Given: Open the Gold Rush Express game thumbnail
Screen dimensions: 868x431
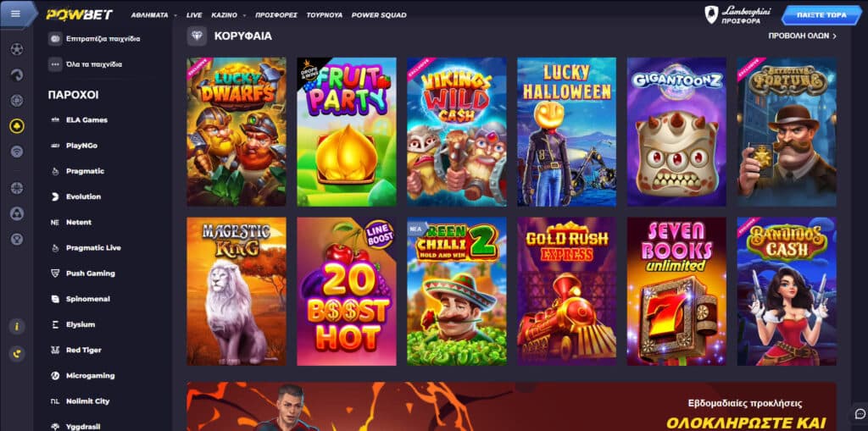Looking at the screenshot, I should click(x=566, y=291).
